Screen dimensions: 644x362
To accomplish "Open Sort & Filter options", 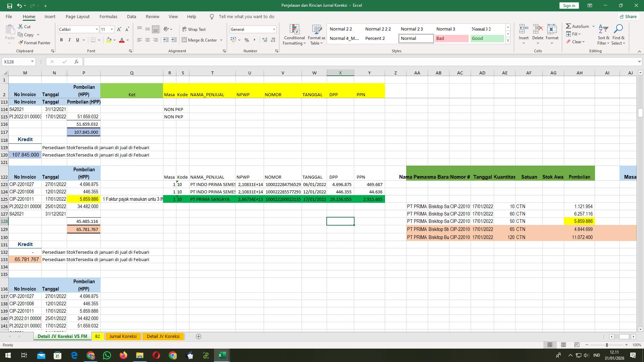I will [x=603, y=34].
